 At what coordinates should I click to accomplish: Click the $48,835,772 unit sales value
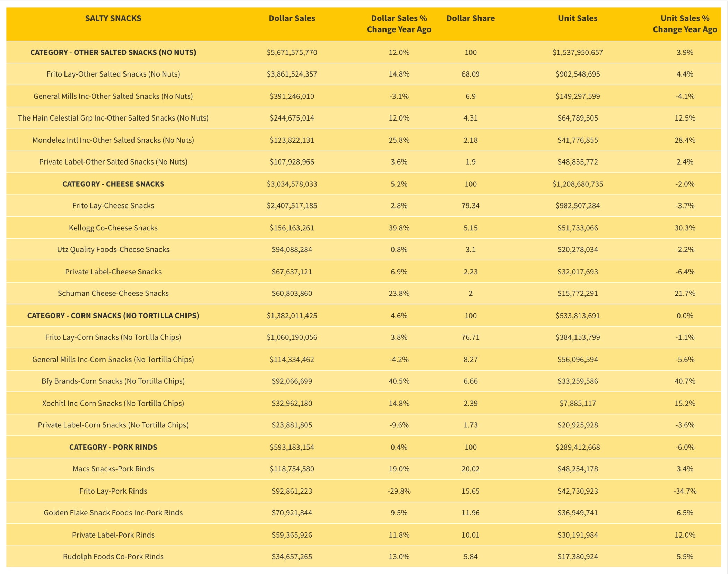[578, 162]
